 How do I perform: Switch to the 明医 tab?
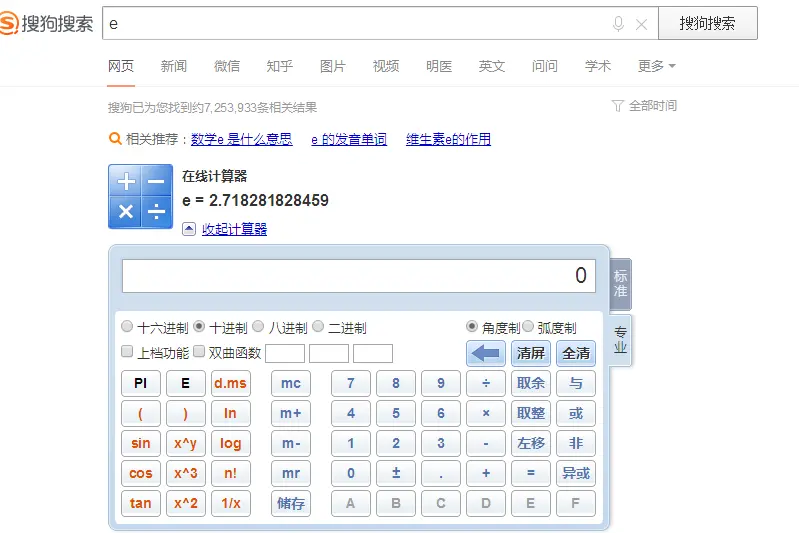pyautogui.click(x=439, y=66)
